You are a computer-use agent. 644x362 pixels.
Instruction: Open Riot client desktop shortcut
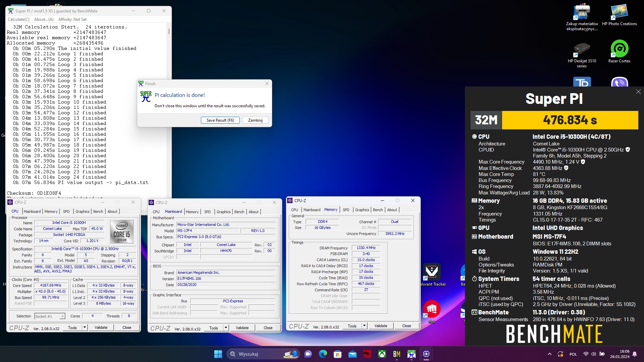pos(432,312)
